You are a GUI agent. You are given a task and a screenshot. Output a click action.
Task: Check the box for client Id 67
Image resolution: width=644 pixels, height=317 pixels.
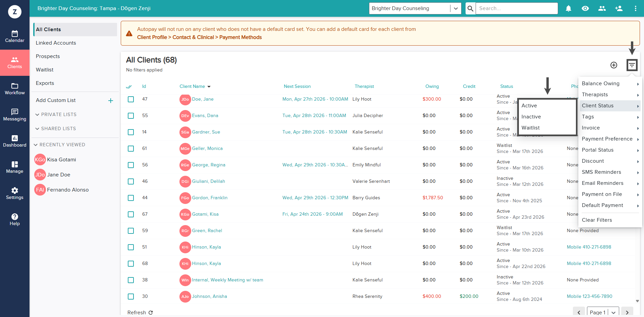[x=131, y=214]
